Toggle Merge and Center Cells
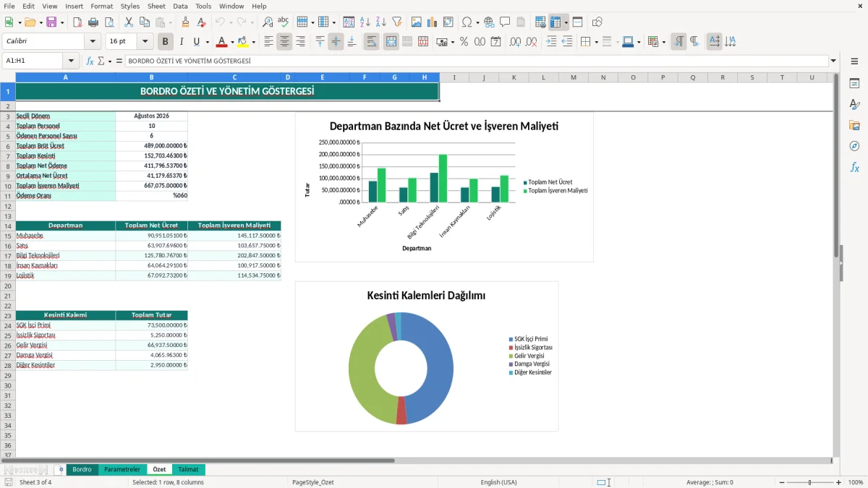Screen dimensions: 868x488 pos(391,42)
